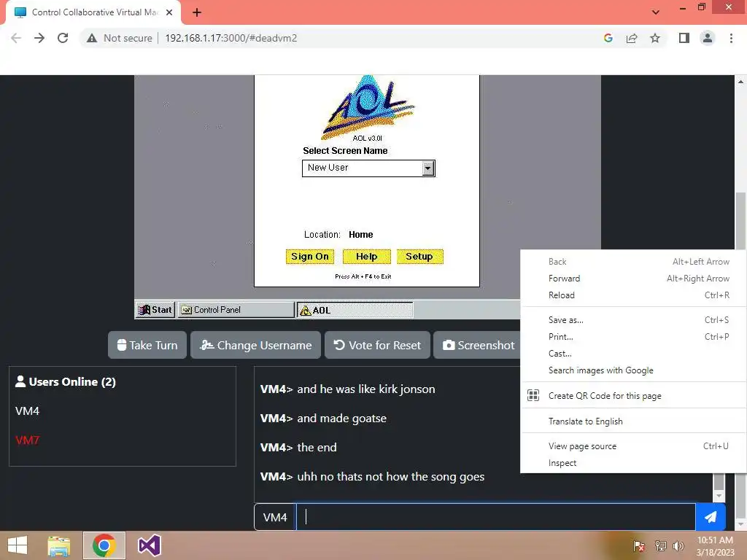
Task: Open the Chrome three-dot menu
Action: pyautogui.click(x=731, y=38)
